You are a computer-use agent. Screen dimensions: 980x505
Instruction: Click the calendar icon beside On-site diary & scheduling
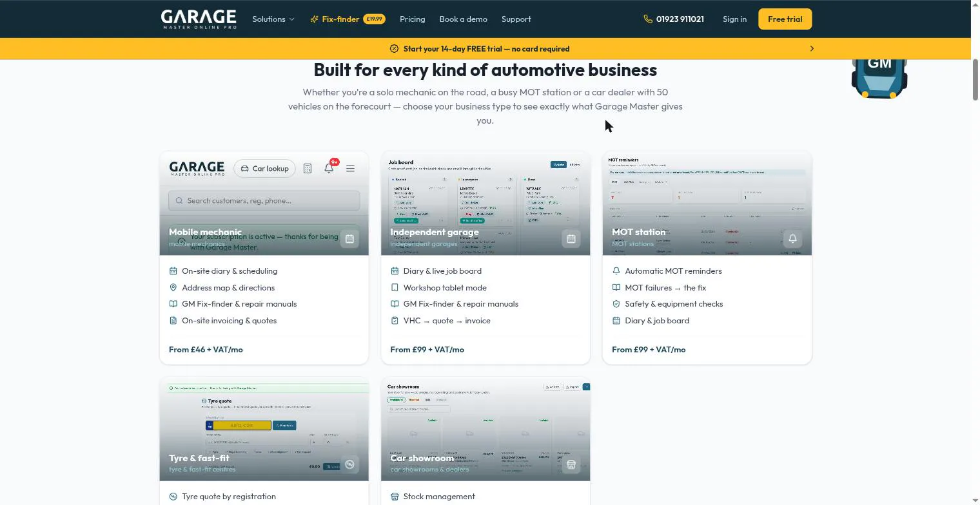(x=173, y=271)
